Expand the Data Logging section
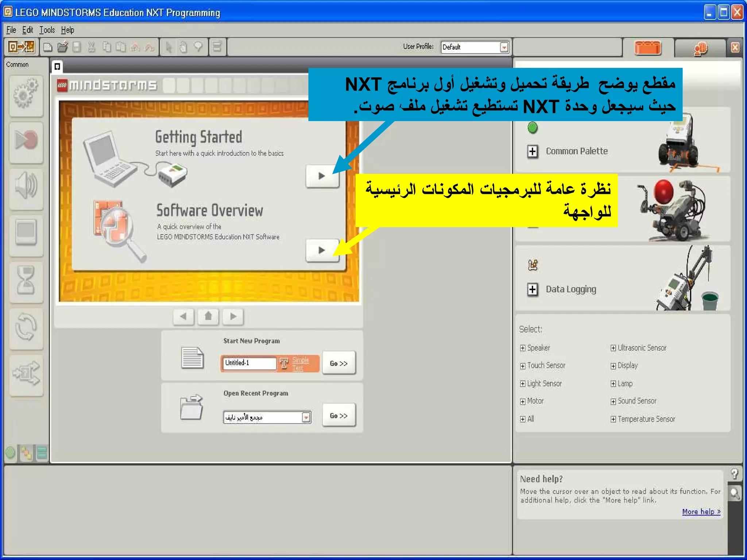This screenshot has width=747, height=560. pyautogui.click(x=533, y=289)
